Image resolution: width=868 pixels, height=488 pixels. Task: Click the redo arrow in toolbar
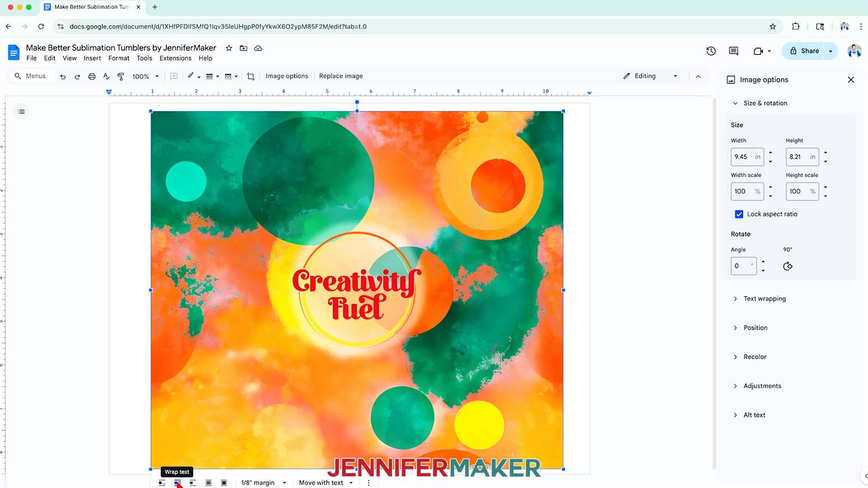(x=77, y=77)
